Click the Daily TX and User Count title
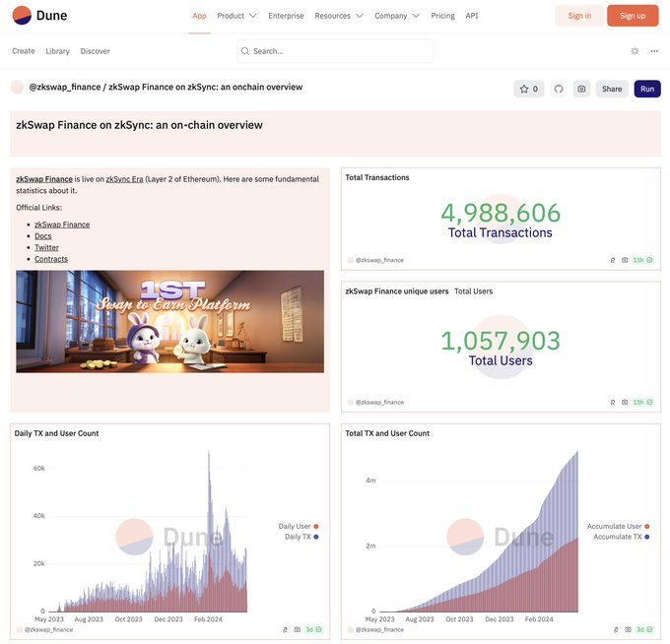The image size is (670, 644). (56, 433)
